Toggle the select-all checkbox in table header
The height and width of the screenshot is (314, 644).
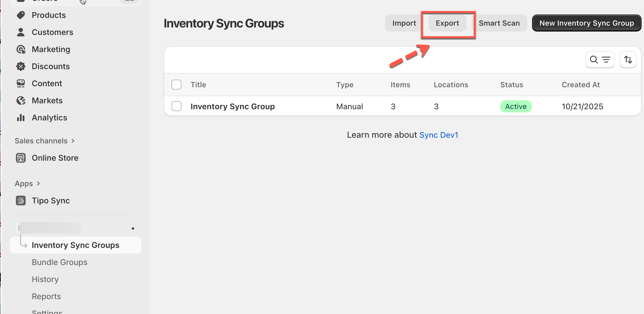coord(176,85)
